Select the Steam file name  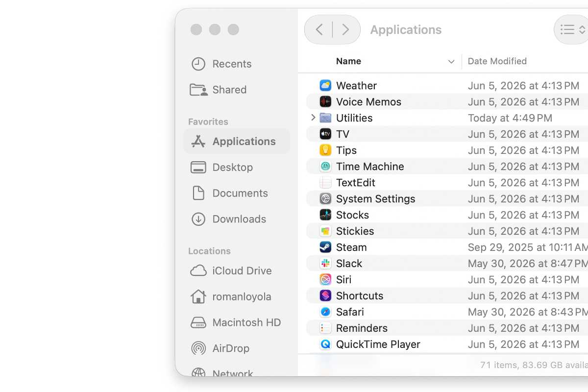(x=351, y=247)
